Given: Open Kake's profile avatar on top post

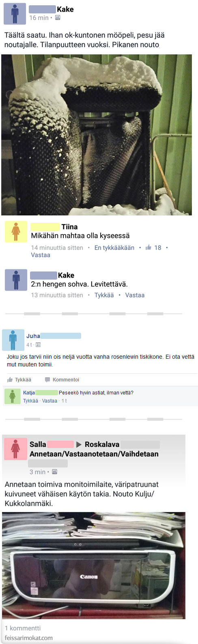Looking at the screenshot, I should [15, 13].
